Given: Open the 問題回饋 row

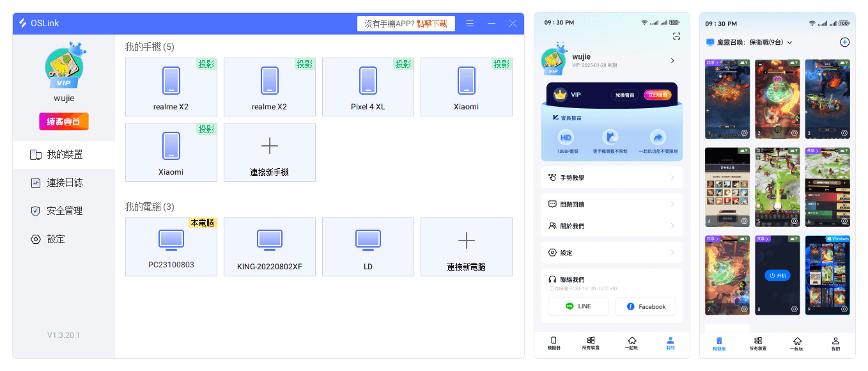Looking at the screenshot, I should coord(612,204).
